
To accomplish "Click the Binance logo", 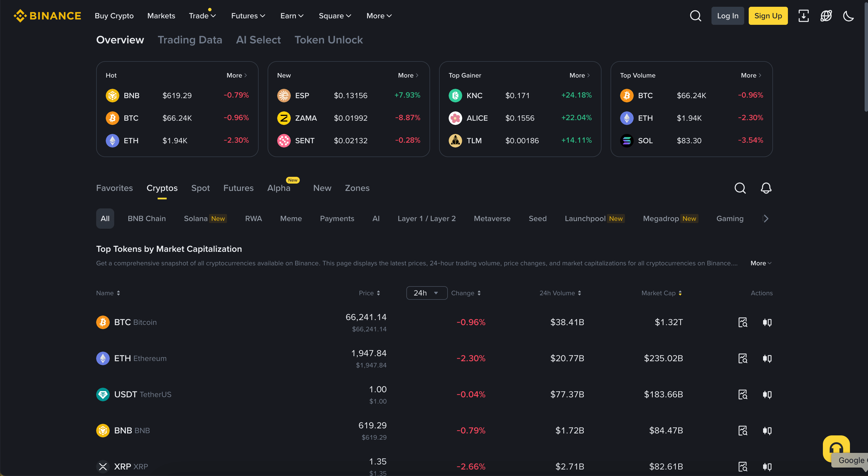I will pos(47,16).
